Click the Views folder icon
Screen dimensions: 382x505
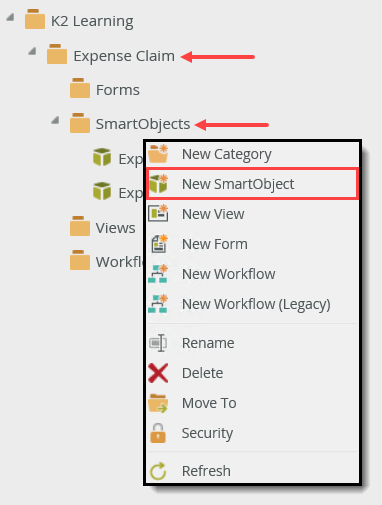pos(80,226)
